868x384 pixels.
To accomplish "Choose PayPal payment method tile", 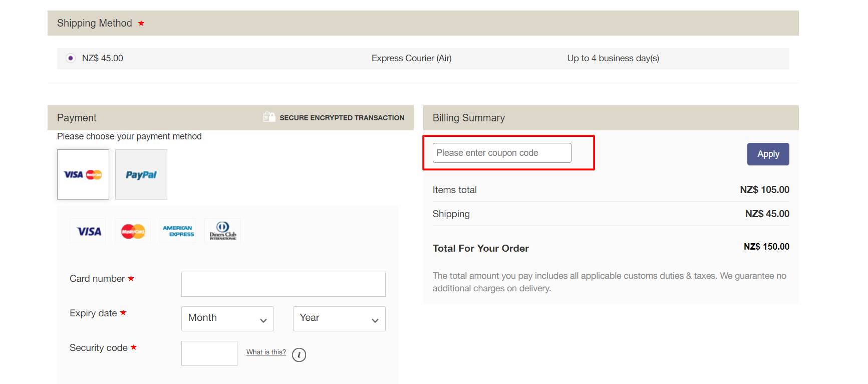I will pos(141,174).
